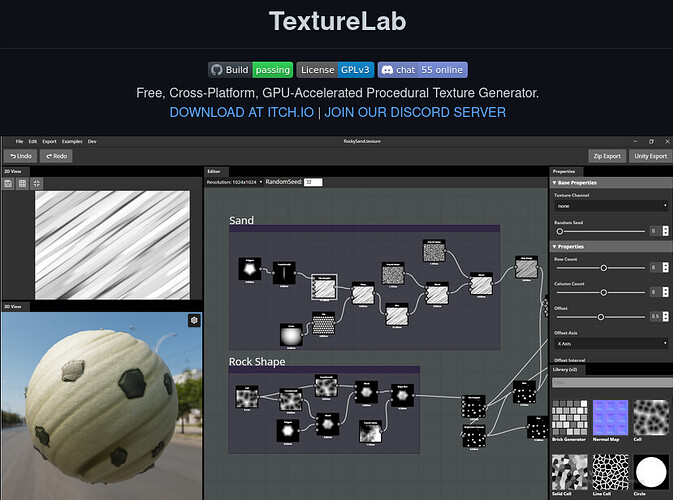Open the Texture Channel dropdown showing none
This screenshot has width=673, height=500.
611,206
